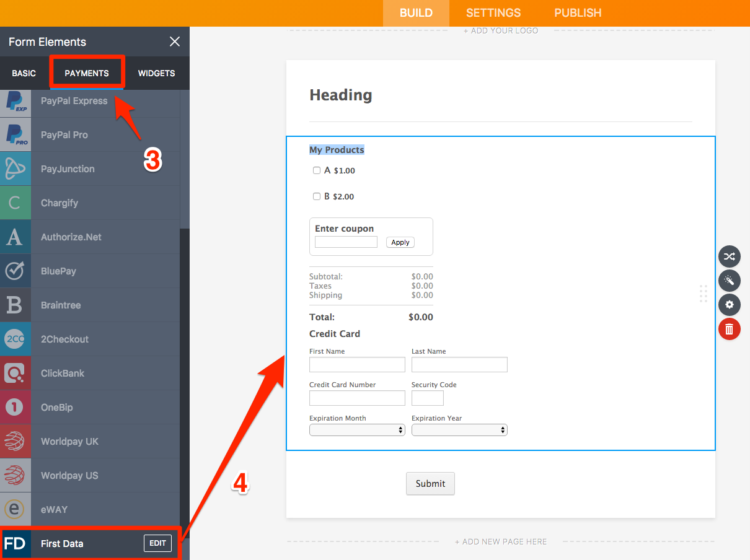Select the BluePay label
Screen dimensions: 750x560
coord(58,271)
